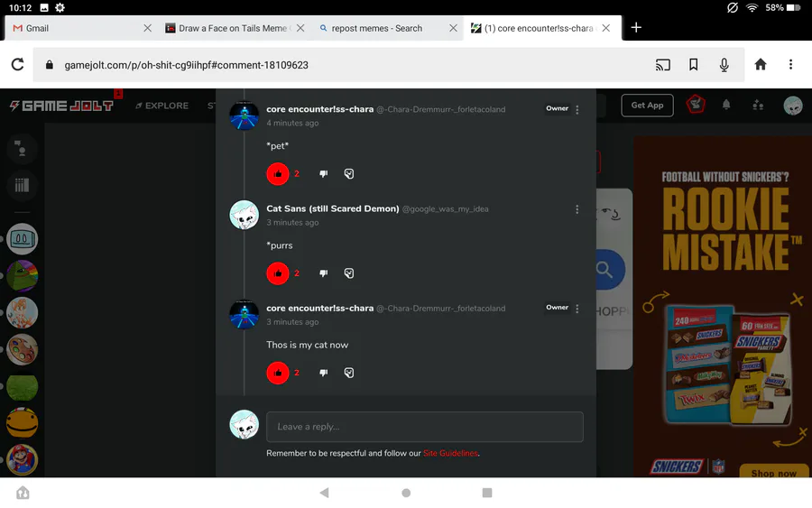Click the Leave a reply text field
This screenshot has height=508, width=812.
(x=425, y=427)
